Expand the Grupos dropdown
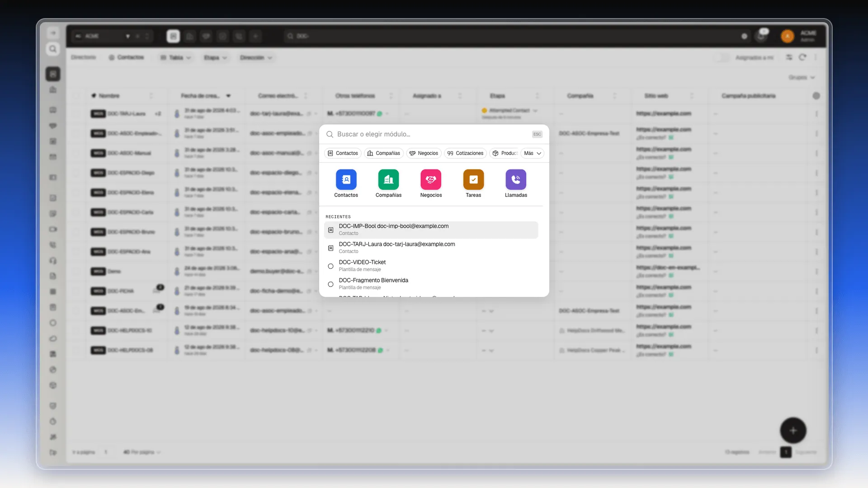 [802, 77]
